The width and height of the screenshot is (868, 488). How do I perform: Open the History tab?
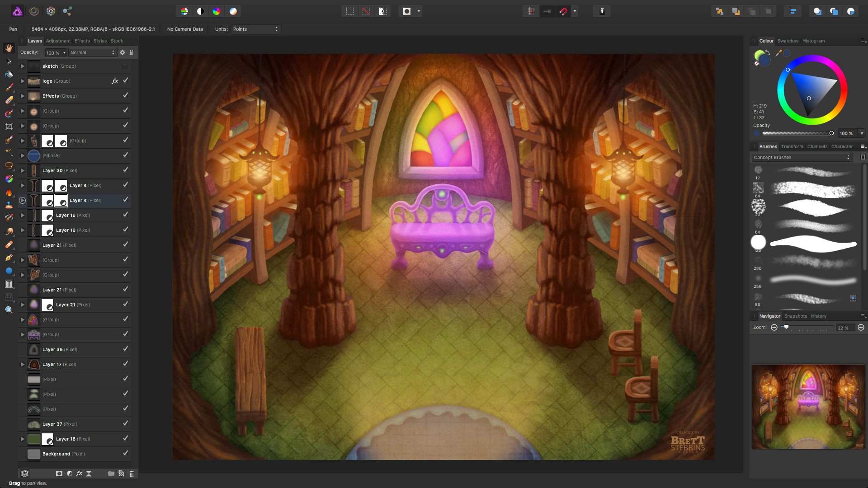818,316
